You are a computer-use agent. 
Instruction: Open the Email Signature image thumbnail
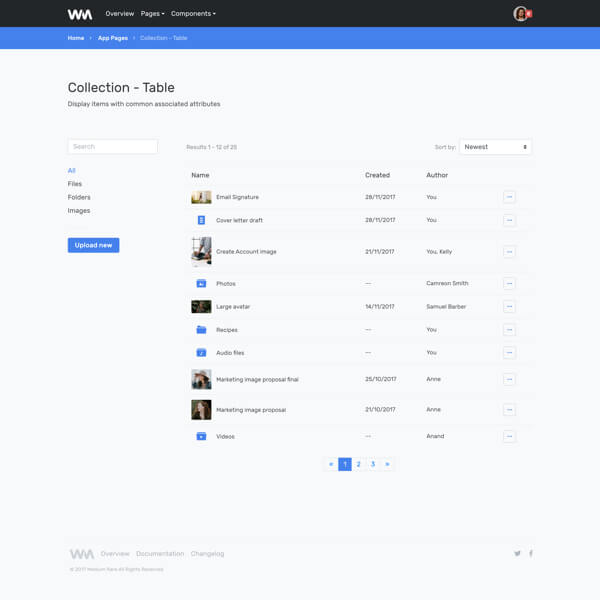201,197
